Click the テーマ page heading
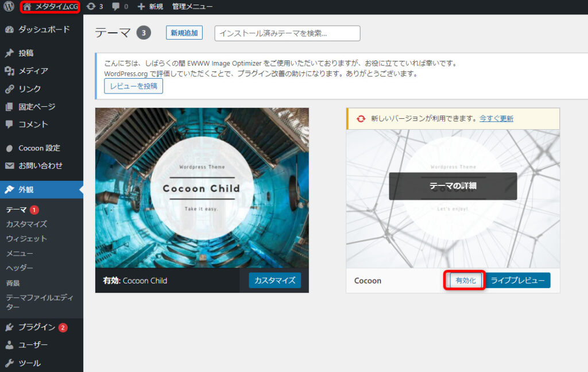Viewport: 588px width, 372px height. point(113,33)
